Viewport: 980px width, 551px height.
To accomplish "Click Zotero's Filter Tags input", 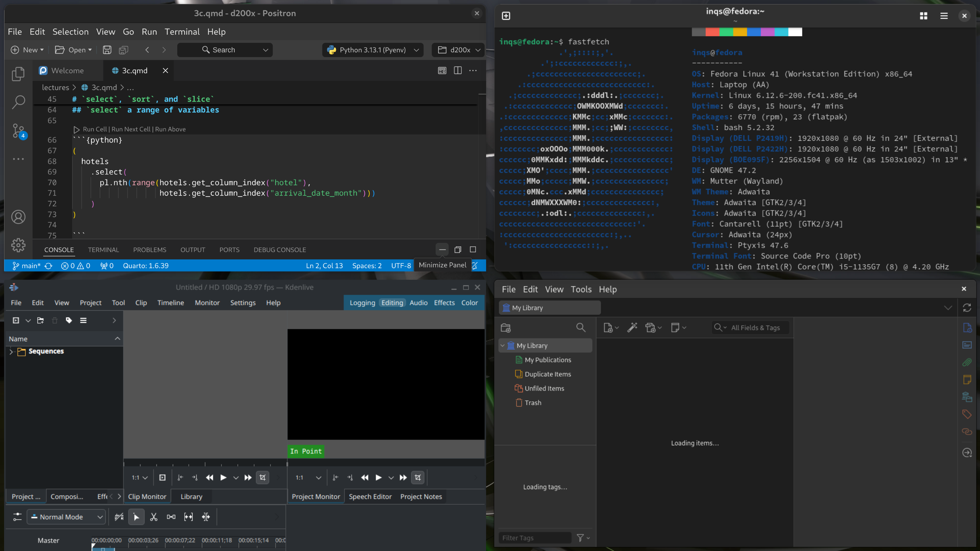I will coord(535,538).
